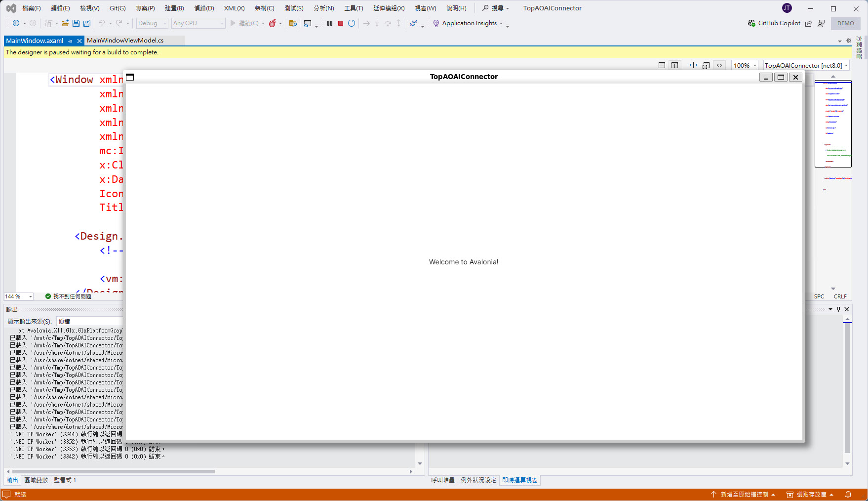Expand the Application Insights dropdown arrow
This screenshot has height=501, width=868.
point(501,23)
